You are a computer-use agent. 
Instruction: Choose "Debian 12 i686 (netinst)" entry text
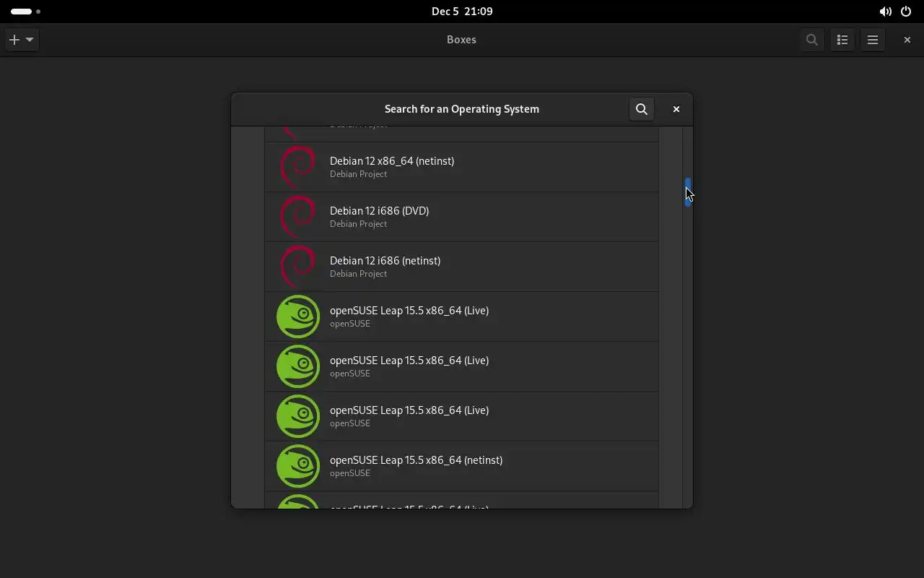(385, 261)
